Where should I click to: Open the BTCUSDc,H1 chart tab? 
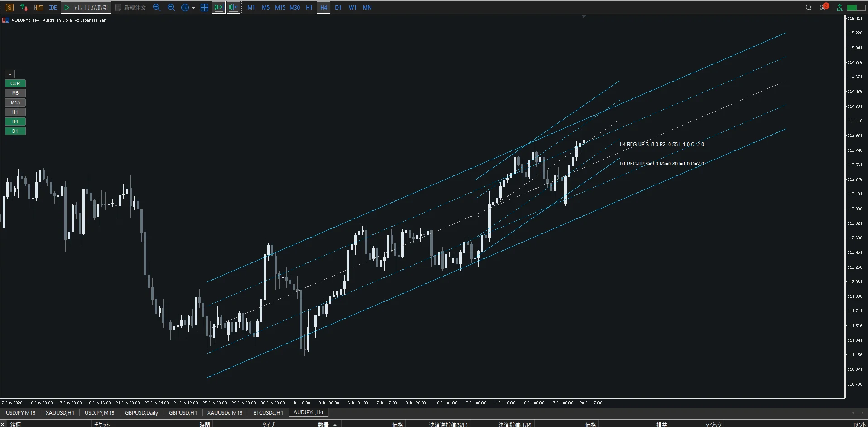268,412
